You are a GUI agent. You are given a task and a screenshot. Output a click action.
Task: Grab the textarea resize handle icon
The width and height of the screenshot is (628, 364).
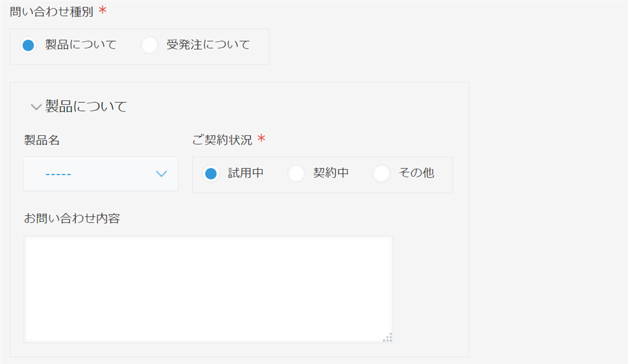tap(388, 337)
